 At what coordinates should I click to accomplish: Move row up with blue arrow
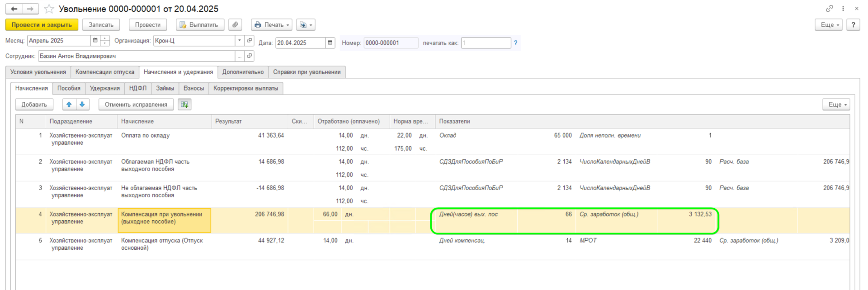69,105
